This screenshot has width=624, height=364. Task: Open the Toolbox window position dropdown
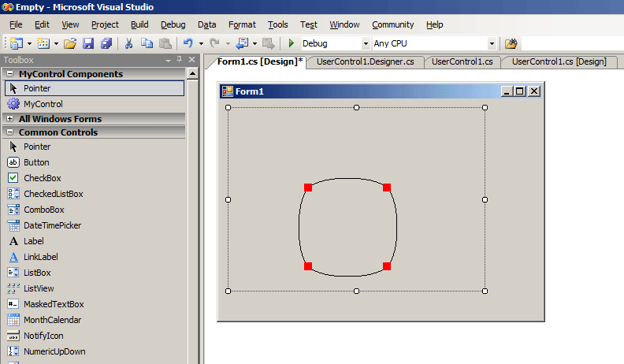pos(169,60)
